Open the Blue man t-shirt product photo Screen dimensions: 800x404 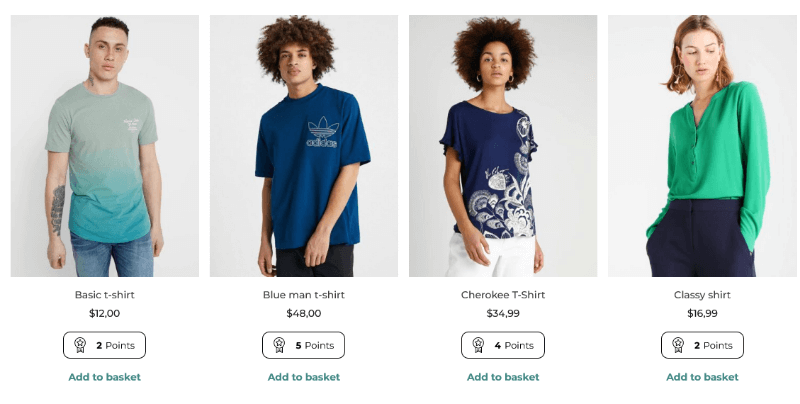tap(304, 146)
